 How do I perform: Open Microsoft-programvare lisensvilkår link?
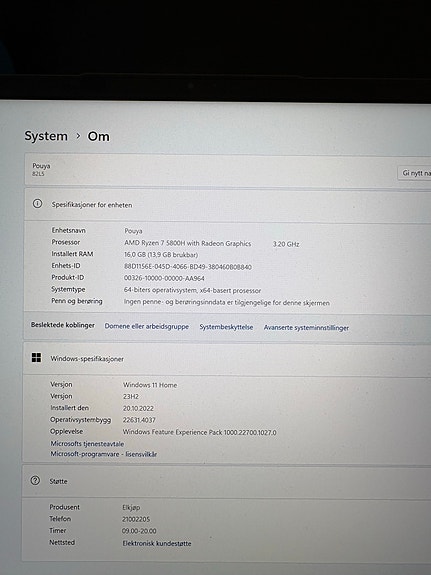click(104, 454)
